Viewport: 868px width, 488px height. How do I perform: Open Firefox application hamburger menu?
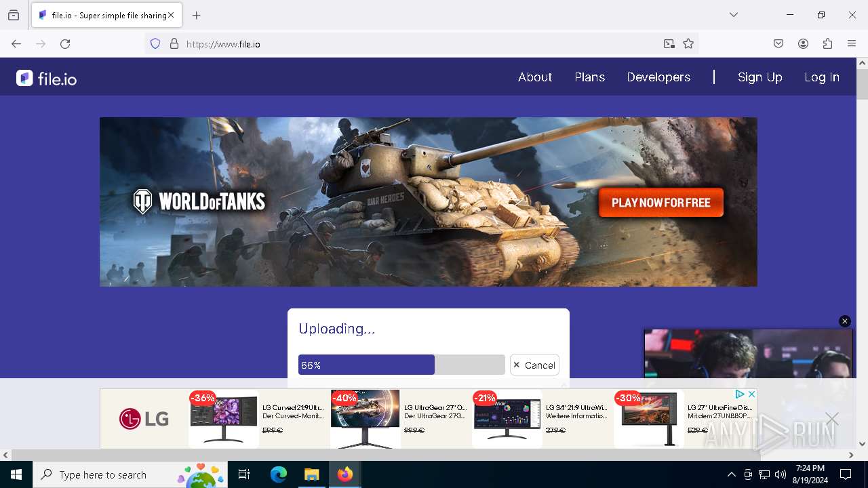(852, 44)
